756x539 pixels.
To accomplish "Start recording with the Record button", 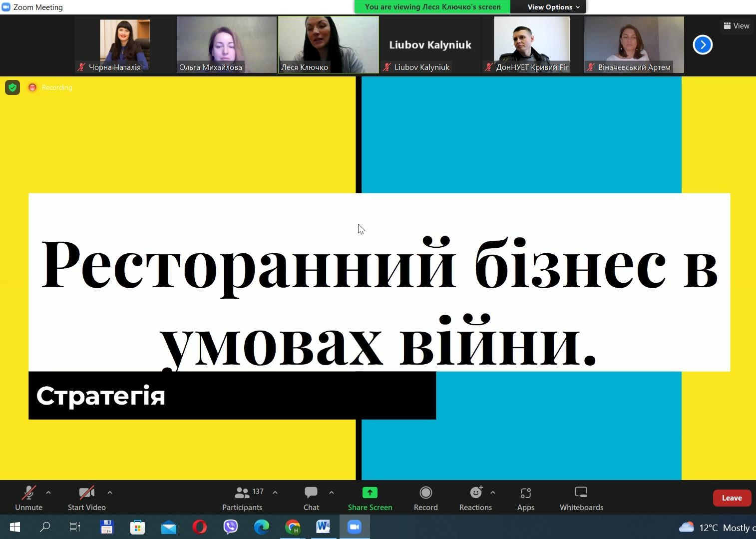I will [x=425, y=499].
